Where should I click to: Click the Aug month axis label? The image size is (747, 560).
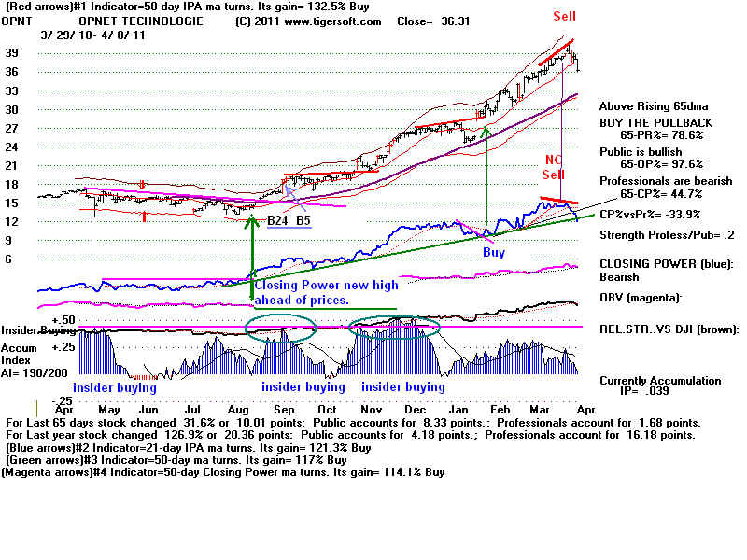pyautogui.click(x=238, y=410)
